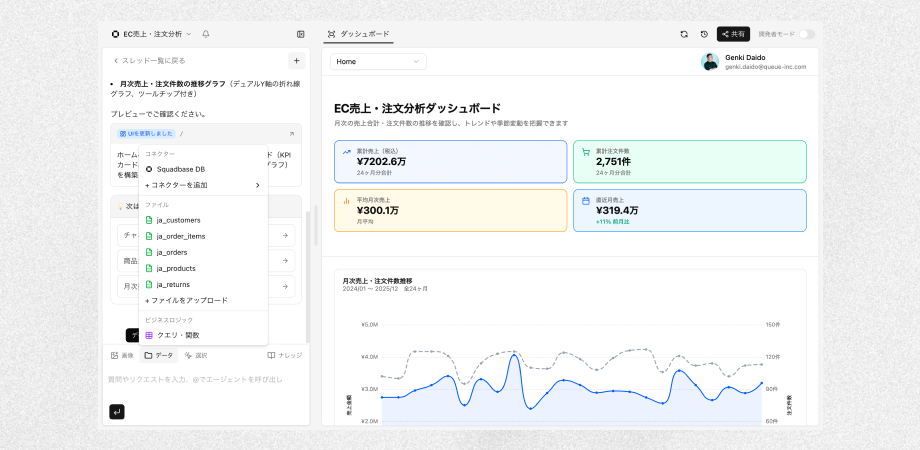Send the message with enter arrow button
Image resolution: width=920 pixels, height=450 pixels.
point(117,412)
